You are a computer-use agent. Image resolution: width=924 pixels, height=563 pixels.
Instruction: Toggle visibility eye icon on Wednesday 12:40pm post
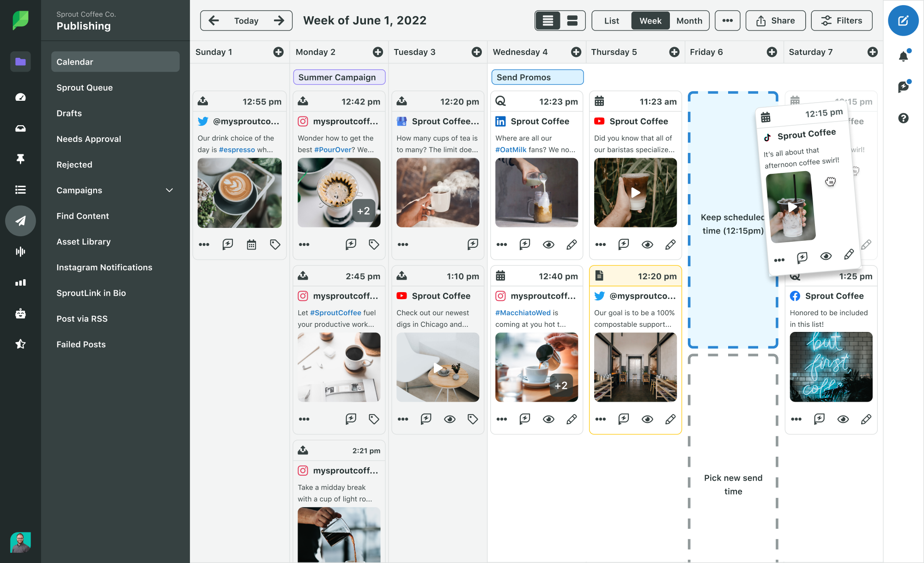(x=548, y=418)
